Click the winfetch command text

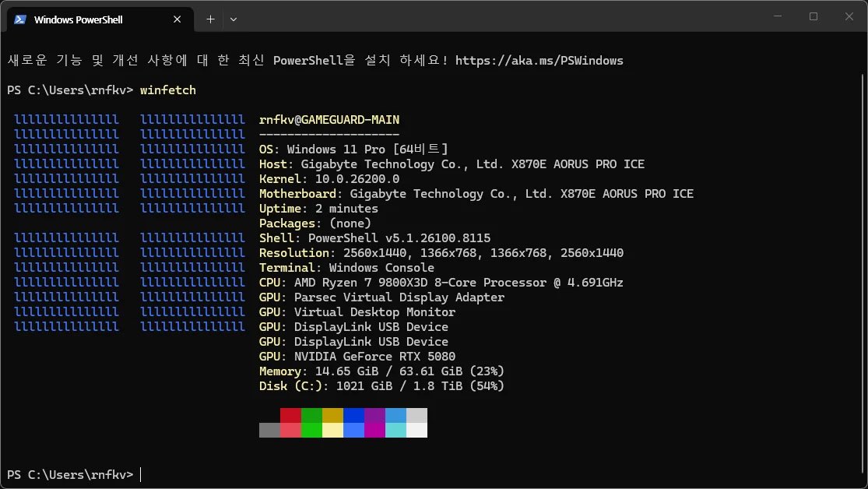pyautogui.click(x=167, y=90)
